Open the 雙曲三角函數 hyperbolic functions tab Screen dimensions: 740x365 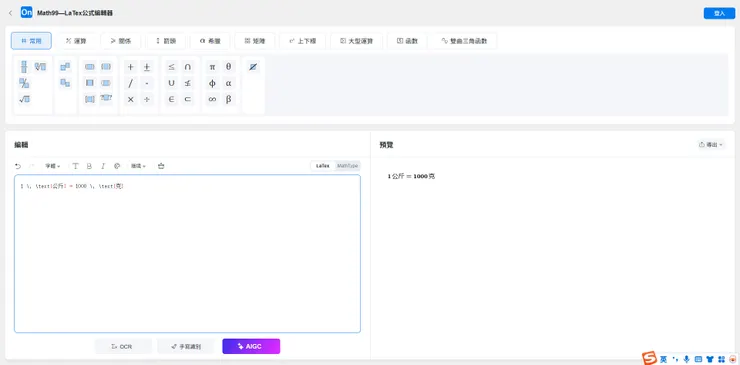464,41
